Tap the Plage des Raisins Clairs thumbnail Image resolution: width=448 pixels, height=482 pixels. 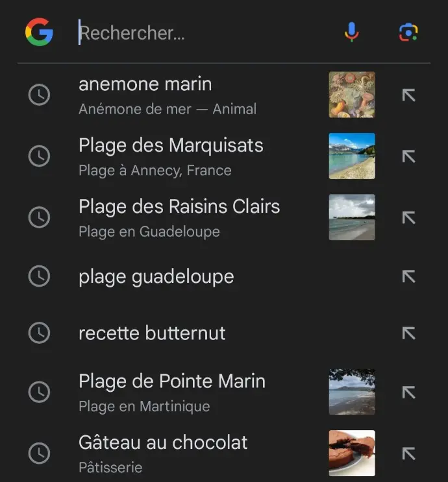click(352, 217)
